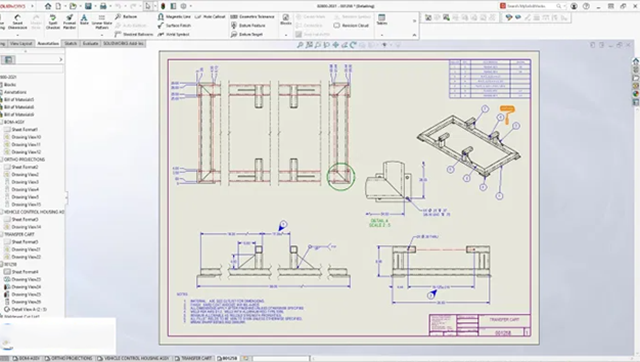The image size is (640, 362).
Task: Open the Blocks tool
Action: click(286, 19)
